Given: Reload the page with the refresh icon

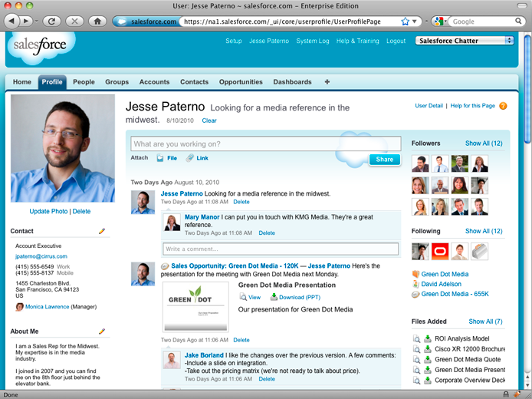Looking at the screenshot, I should pos(51,21).
